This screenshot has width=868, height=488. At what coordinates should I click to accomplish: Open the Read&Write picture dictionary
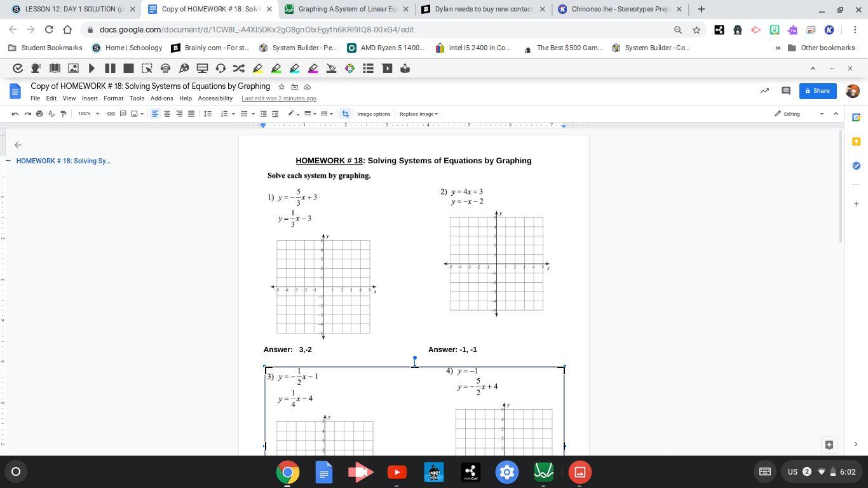[x=73, y=69]
